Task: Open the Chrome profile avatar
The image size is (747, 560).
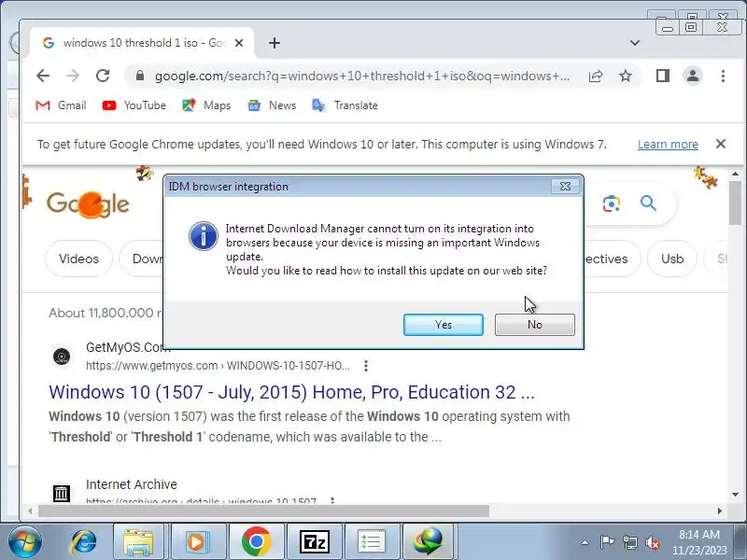Action: [693, 76]
